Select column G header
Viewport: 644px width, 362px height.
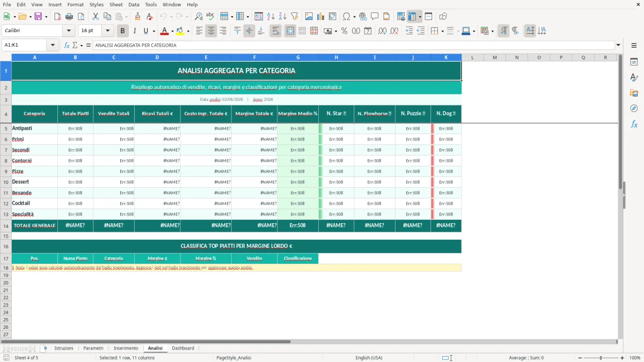coord(298,57)
